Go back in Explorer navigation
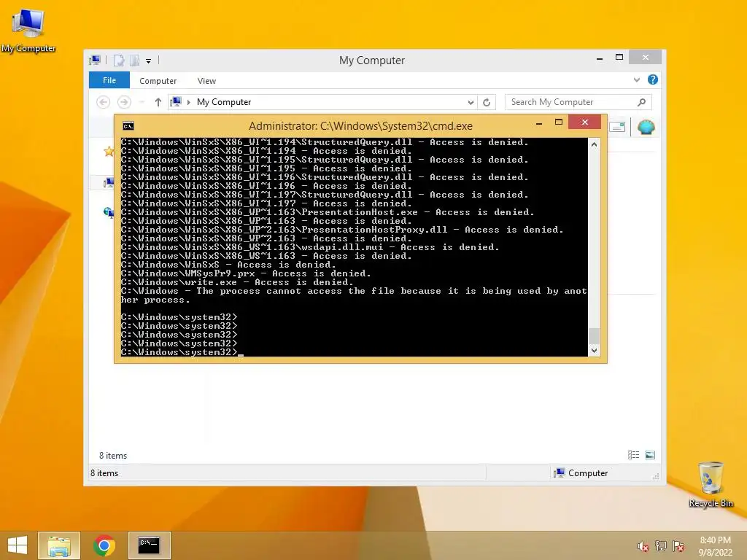 (x=103, y=102)
